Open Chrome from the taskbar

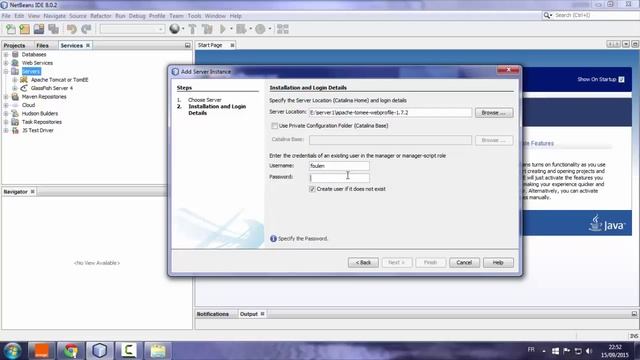71,351
